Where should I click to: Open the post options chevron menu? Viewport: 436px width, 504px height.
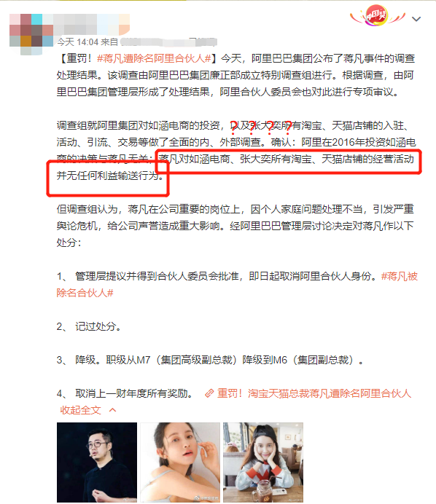[416, 19]
